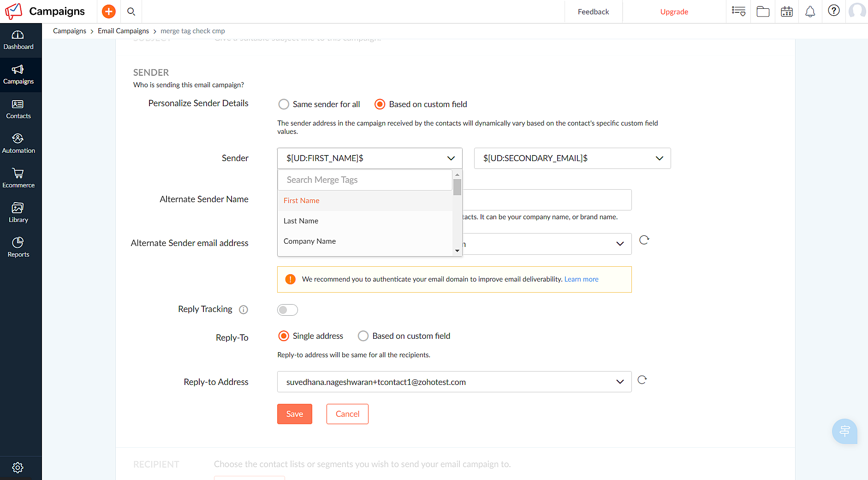This screenshot has width=868, height=480.
Task: Collapse the FIRST_NAME sender name dropdown
Action: [451, 158]
